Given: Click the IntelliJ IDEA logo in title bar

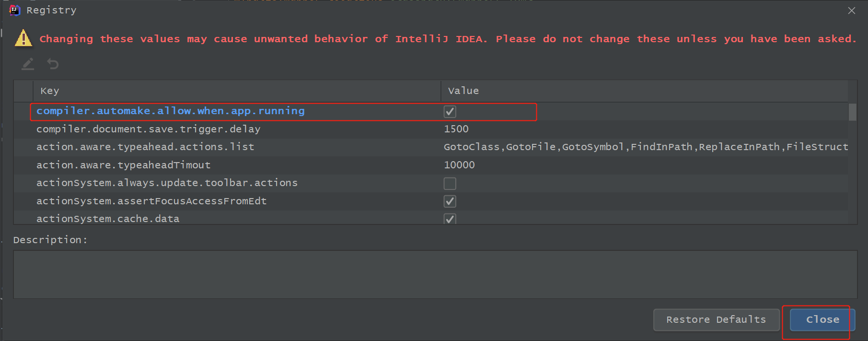Looking at the screenshot, I should (x=15, y=10).
